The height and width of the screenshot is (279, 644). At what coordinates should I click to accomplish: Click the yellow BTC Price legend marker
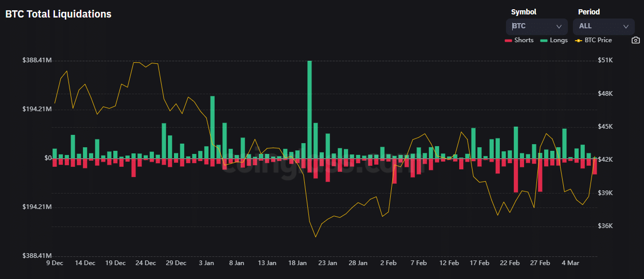578,40
